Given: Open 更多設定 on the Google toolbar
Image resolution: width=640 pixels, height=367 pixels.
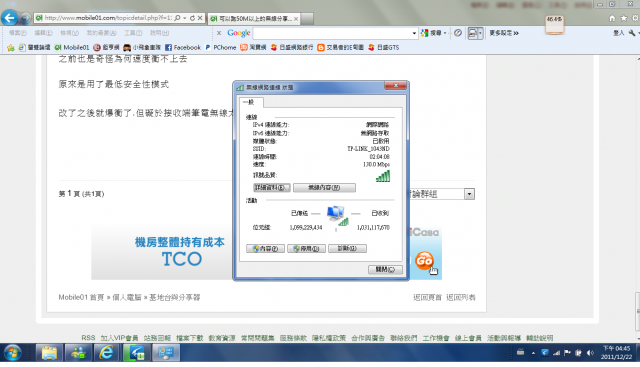Looking at the screenshot, I should coord(504,33).
